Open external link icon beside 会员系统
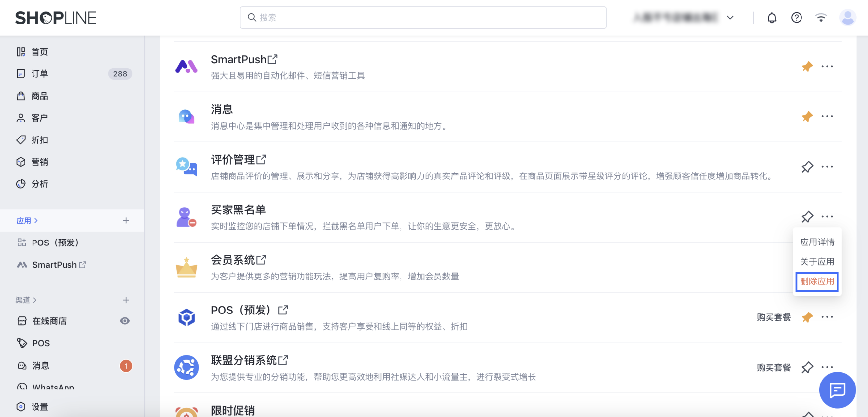The width and height of the screenshot is (868, 417). point(261,260)
